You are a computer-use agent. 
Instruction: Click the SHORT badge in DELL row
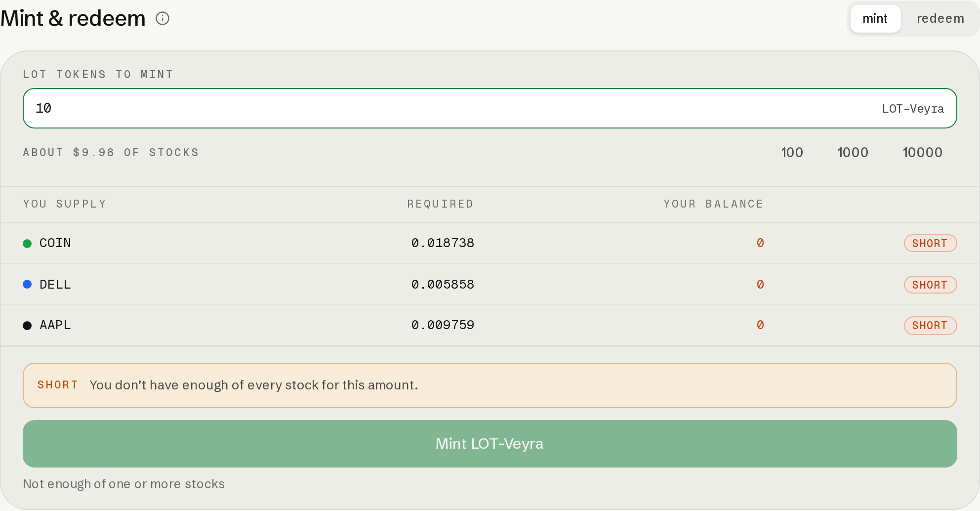(x=930, y=285)
